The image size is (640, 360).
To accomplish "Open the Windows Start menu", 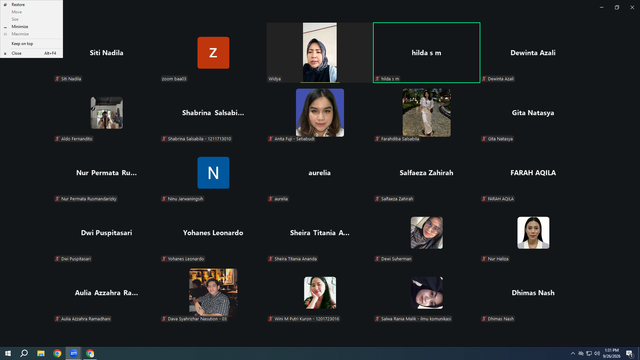I will click(x=8, y=353).
